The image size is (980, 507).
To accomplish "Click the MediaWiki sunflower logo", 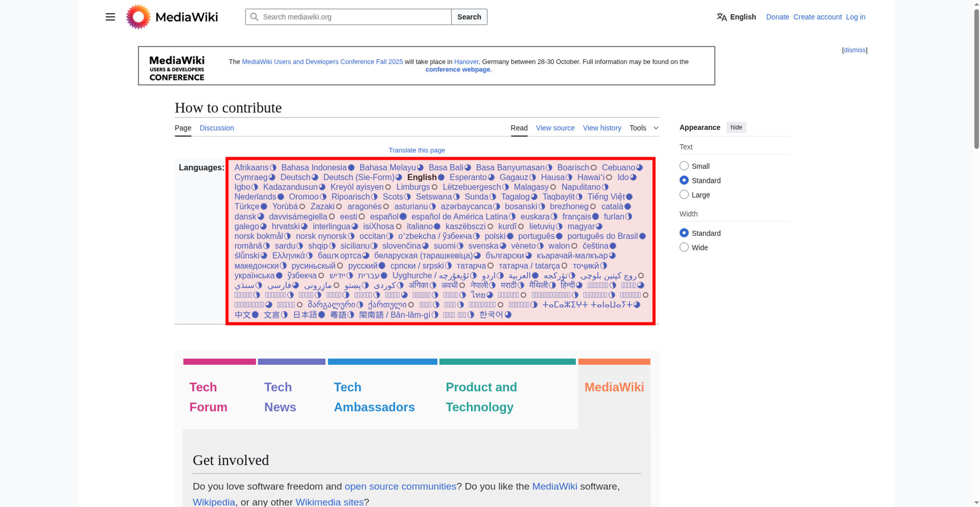I will [x=138, y=17].
